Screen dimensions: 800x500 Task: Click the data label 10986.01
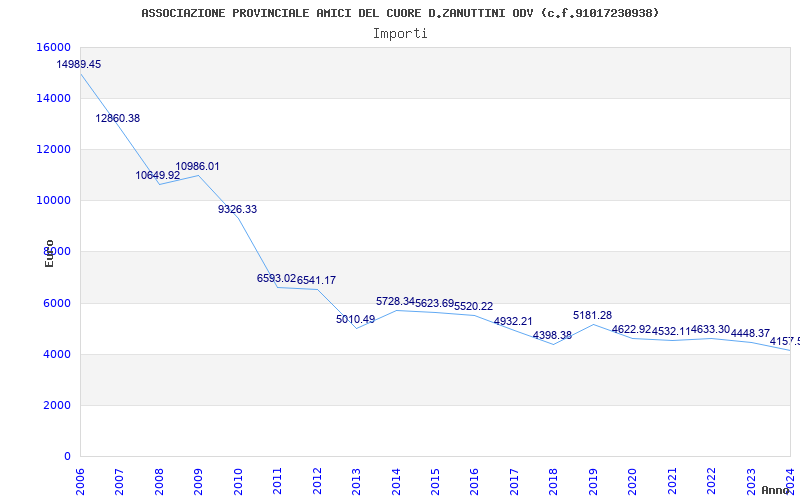[x=197, y=166]
